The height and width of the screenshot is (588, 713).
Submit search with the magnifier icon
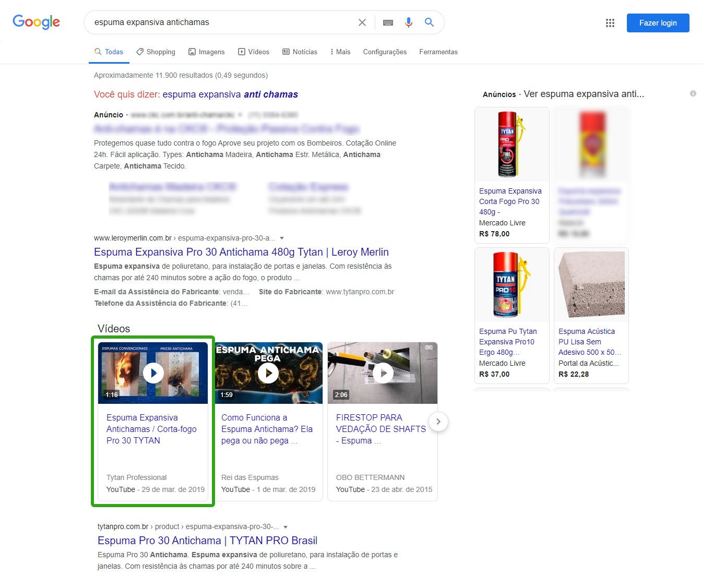(x=429, y=22)
